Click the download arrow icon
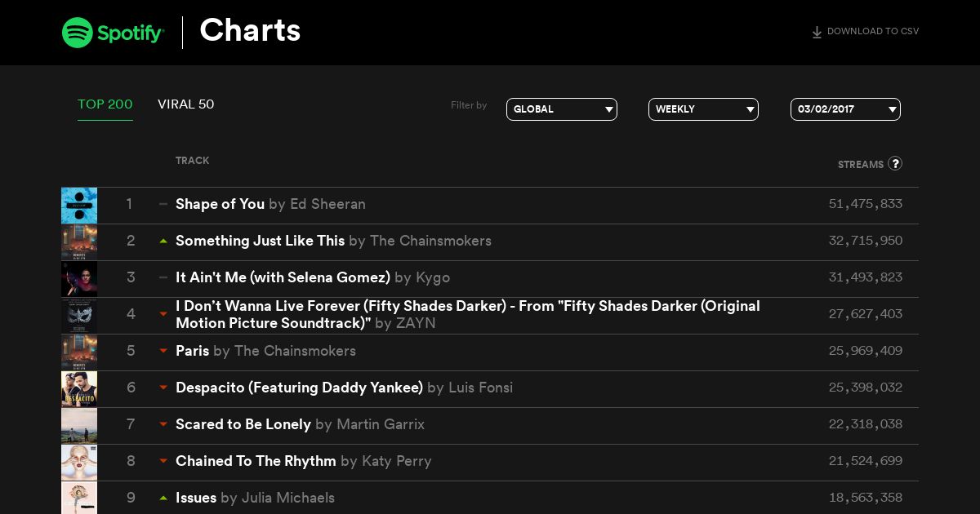Image resolution: width=980 pixels, height=514 pixels. [x=817, y=33]
